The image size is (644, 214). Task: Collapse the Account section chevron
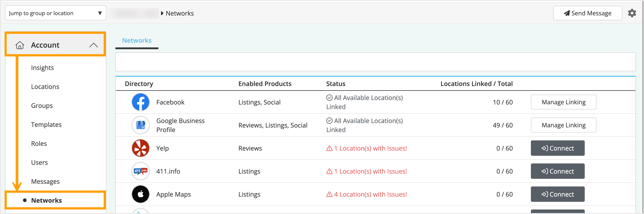click(94, 45)
